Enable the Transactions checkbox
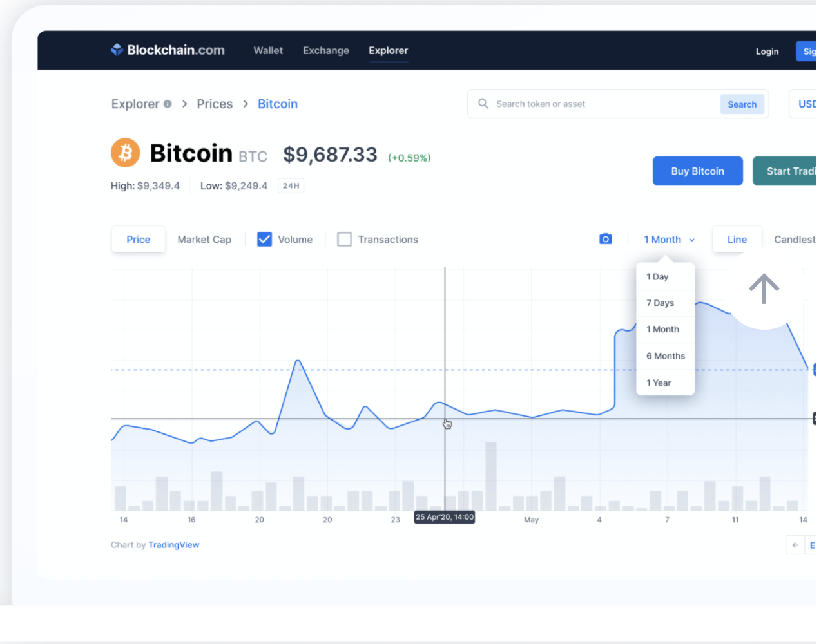This screenshot has width=830, height=644. pos(344,239)
